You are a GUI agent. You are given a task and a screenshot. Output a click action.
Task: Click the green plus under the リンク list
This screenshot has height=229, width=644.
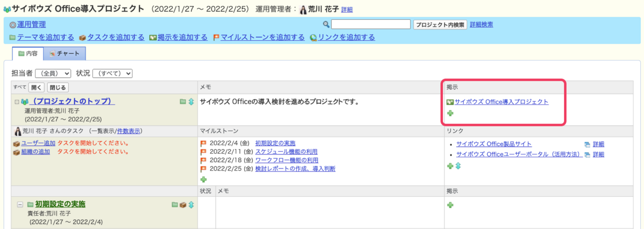[x=450, y=166]
